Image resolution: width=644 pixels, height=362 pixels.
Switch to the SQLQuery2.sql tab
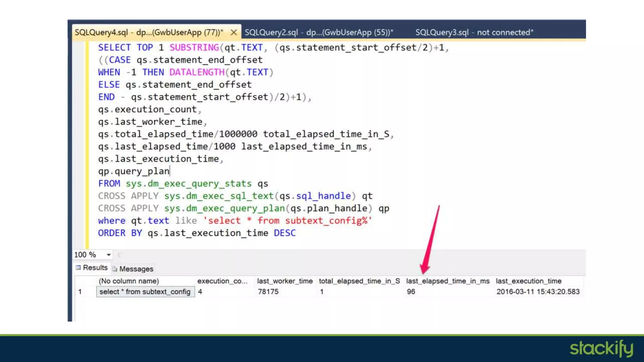tap(319, 32)
